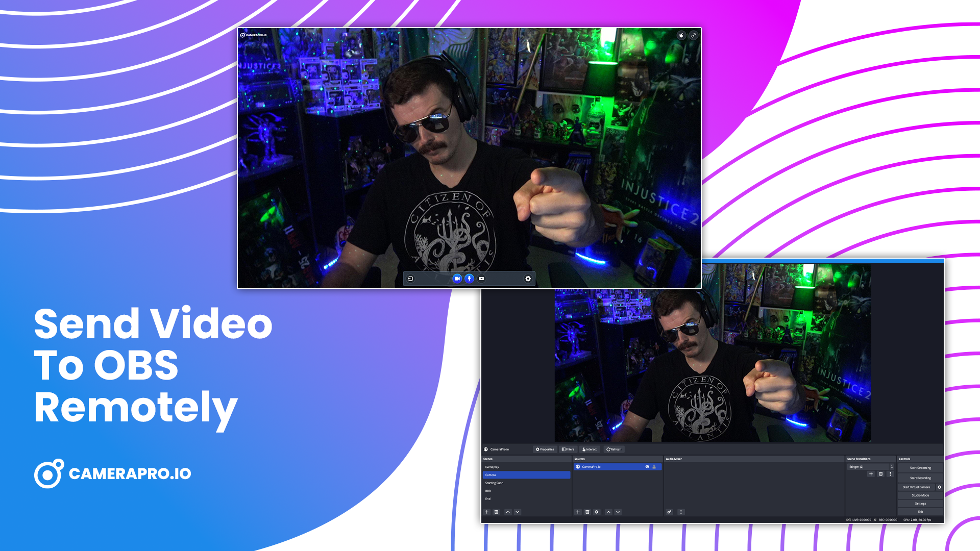
Task: Click the leave session exit icon
Action: 410,279
